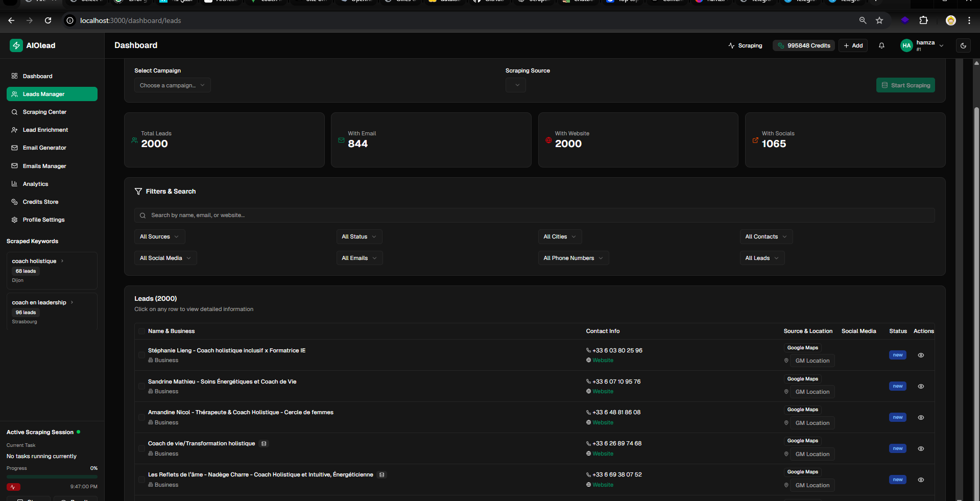Toggle dark mode with the moon icon
980x501 pixels.
pyautogui.click(x=962, y=45)
